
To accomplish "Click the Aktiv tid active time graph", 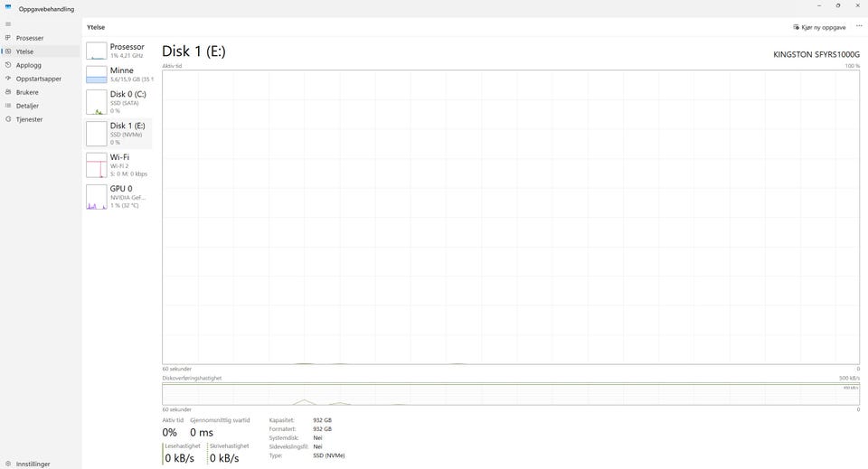I will 510,217.
